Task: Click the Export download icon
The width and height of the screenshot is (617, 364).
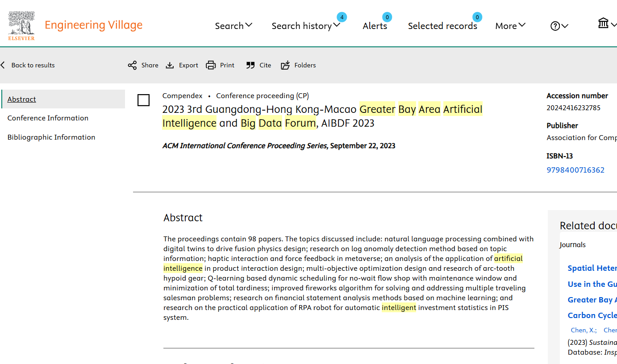Action: pyautogui.click(x=170, y=65)
